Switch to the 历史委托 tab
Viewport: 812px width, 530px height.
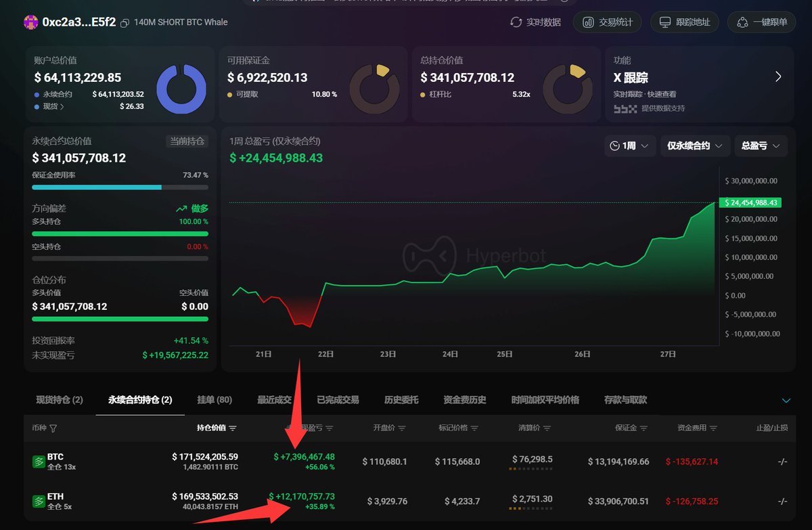401,400
